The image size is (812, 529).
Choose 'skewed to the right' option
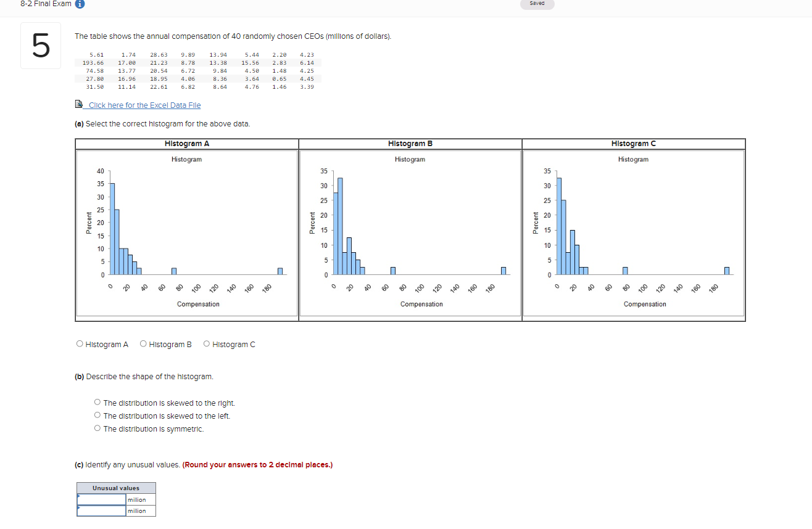97,403
